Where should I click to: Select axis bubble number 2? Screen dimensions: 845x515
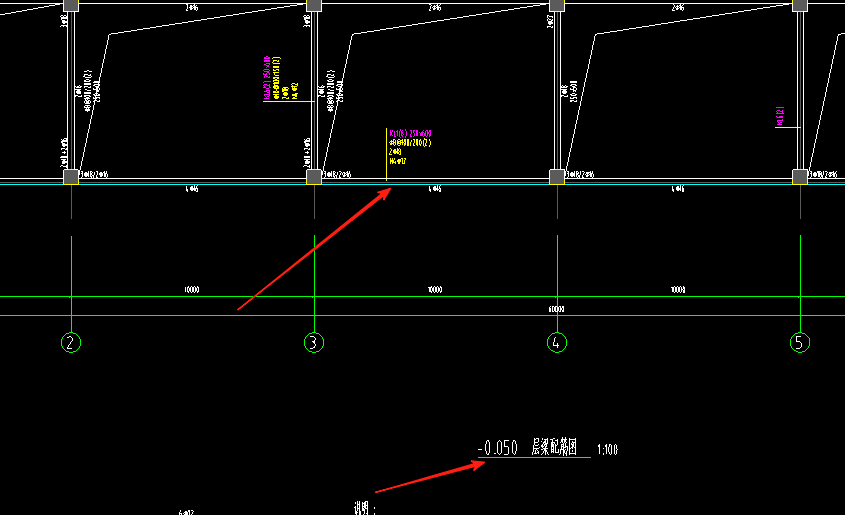71,343
